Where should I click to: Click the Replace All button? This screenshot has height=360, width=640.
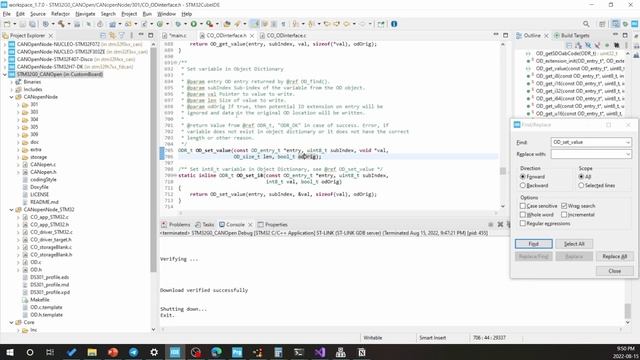click(614, 256)
